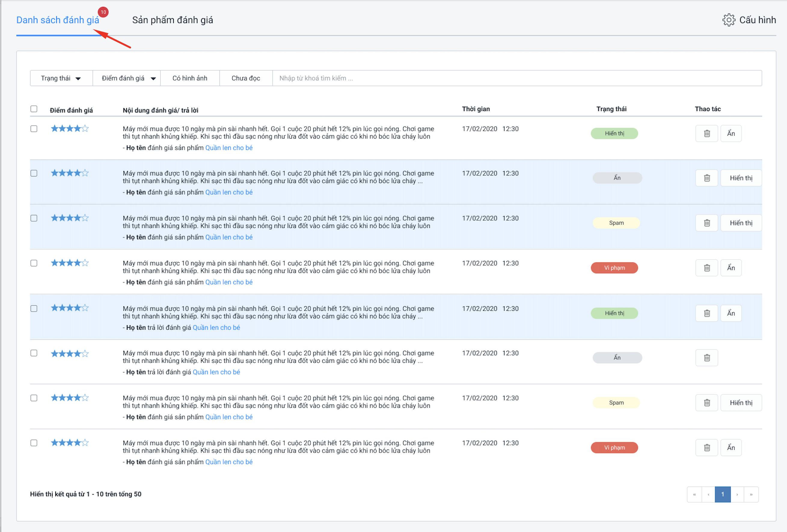Click trash icon in last Vi phạm row

point(706,448)
